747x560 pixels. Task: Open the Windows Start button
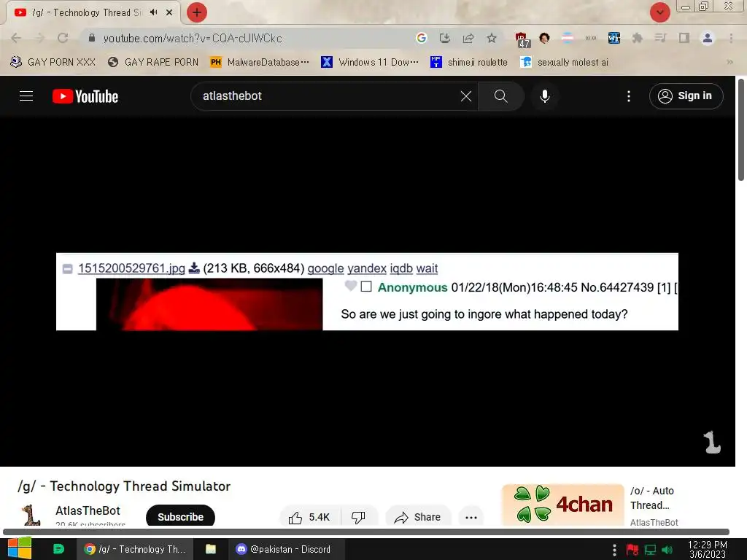click(20, 549)
